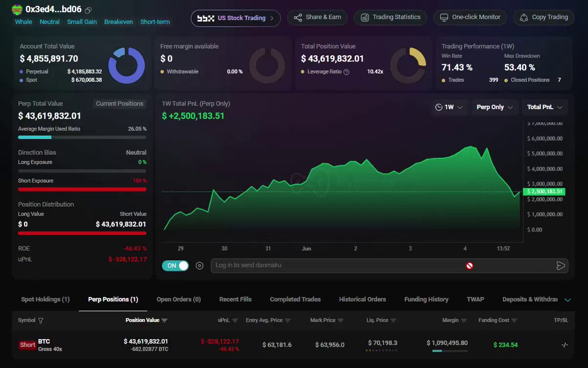Open the 1W timeframe dropdown
The height and width of the screenshot is (368, 588).
pos(449,107)
